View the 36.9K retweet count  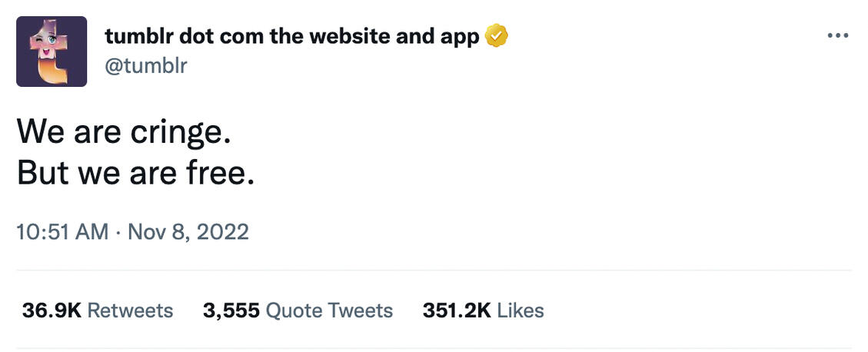point(52,310)
